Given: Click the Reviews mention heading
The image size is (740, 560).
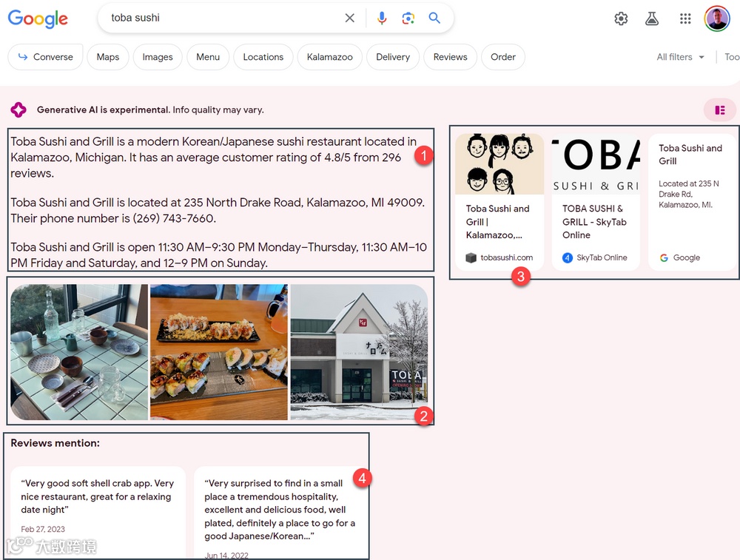Looking at the screenshot, I should tap(55, 443).
